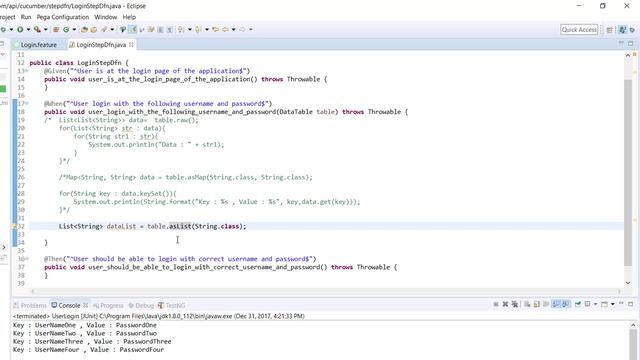
Task: Open the Debug dropdown arrow
Action: click(x=11, y=29)
